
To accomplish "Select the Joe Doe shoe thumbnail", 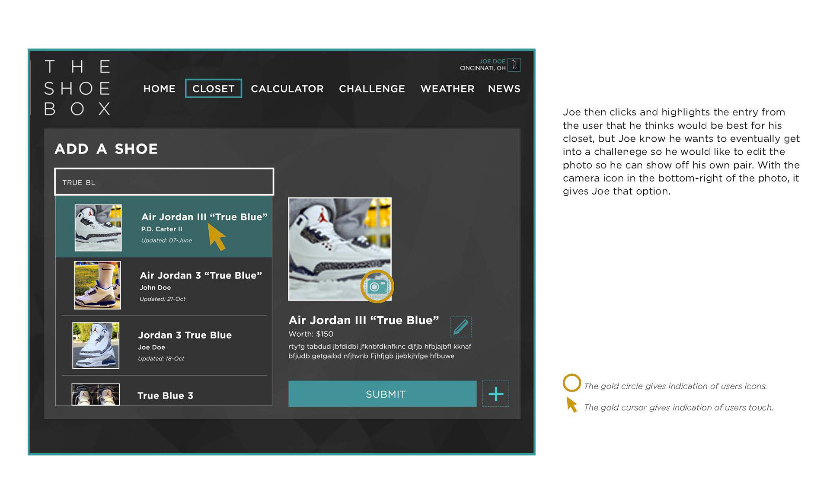I will [x=96, y=345].
